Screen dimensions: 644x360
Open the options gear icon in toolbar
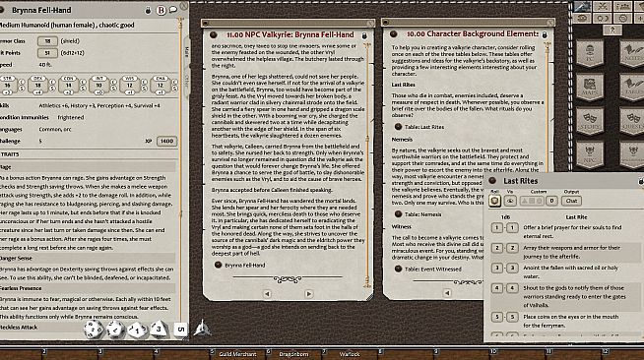point(623,18)
